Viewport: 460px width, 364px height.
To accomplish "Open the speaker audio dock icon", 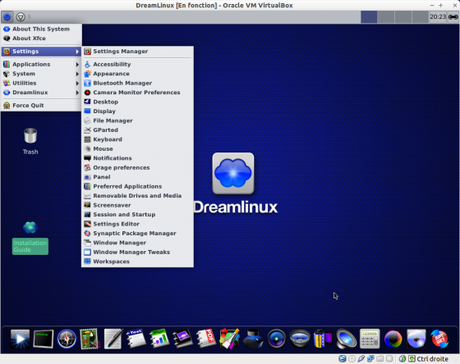I will [346, 339].
